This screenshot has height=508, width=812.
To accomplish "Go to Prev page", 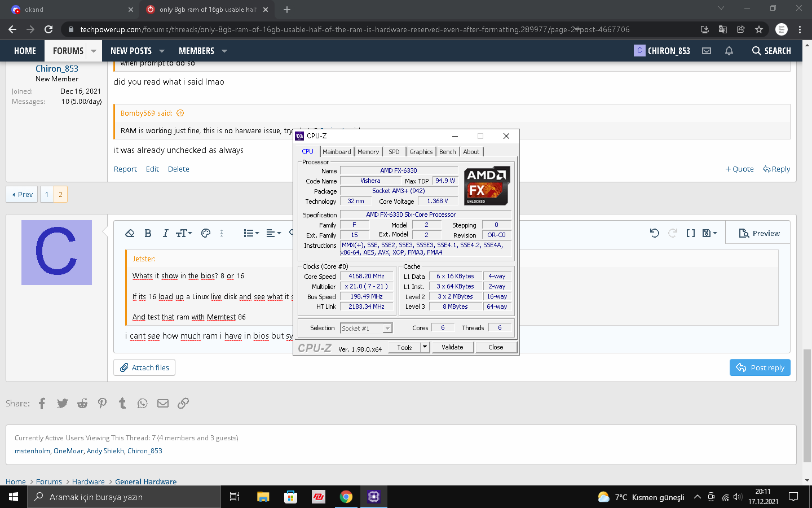I will [22, 194].
